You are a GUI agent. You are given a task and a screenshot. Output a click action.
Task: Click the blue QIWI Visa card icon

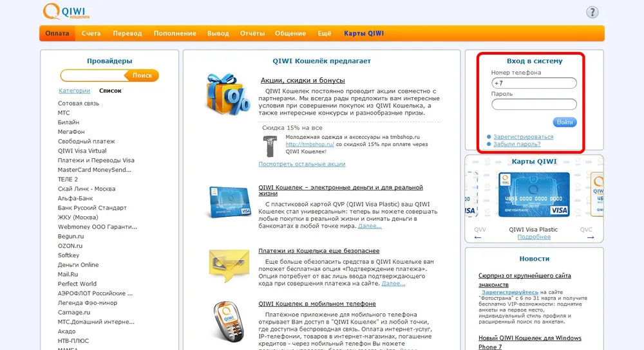[x=228, y=201]
